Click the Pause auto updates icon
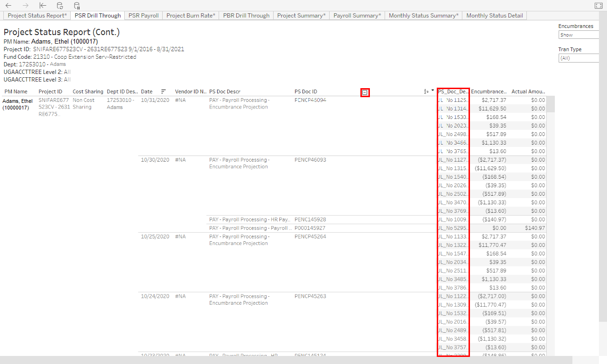The width and height of the screenshot is (607, 364). point(77,6)
